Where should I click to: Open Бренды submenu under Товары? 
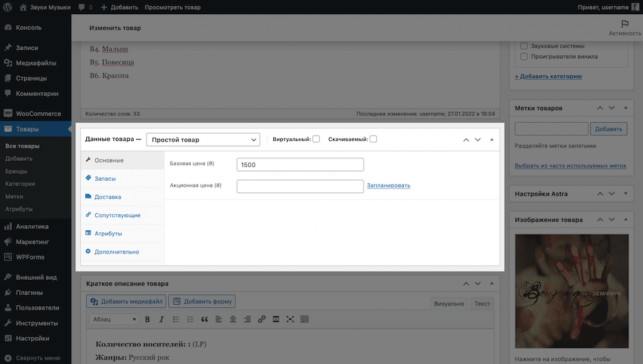pos(17,171)
